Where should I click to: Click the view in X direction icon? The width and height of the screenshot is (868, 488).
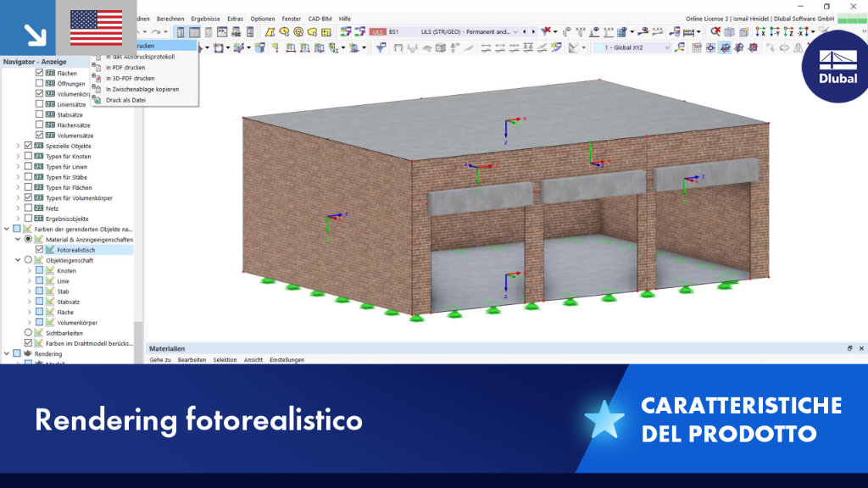[x=760, y=32]
